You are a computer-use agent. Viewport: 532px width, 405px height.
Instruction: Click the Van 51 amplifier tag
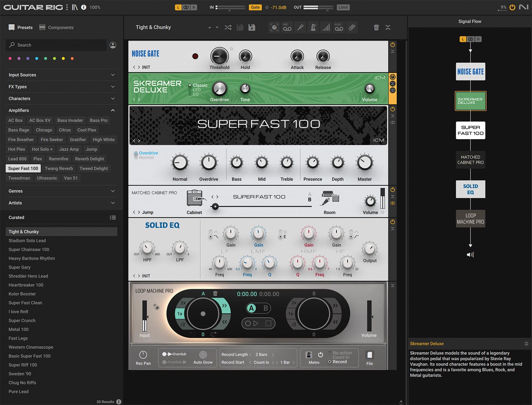71,178
